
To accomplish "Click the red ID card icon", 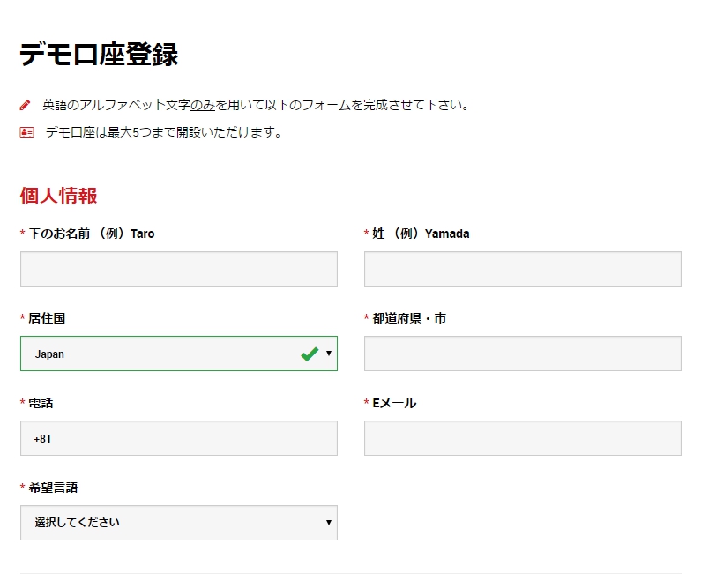I will (x=27, y=132).
